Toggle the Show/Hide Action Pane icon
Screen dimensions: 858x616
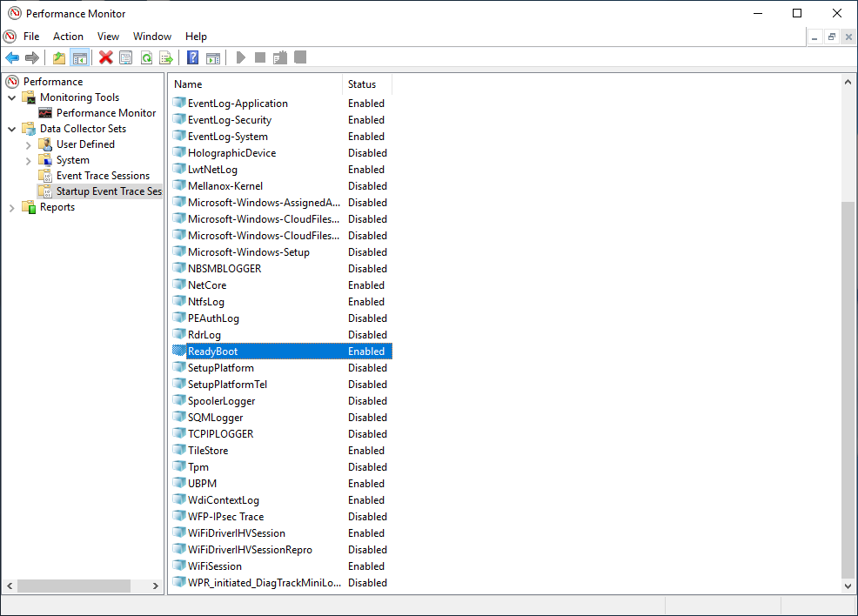[213, 57]
